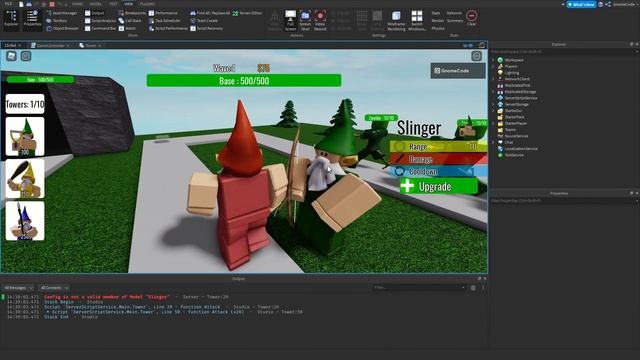640x360 pixels.
Task: Switch to the TEST ribbon tab
Action: pyautogui.click(x=113, y=4)
